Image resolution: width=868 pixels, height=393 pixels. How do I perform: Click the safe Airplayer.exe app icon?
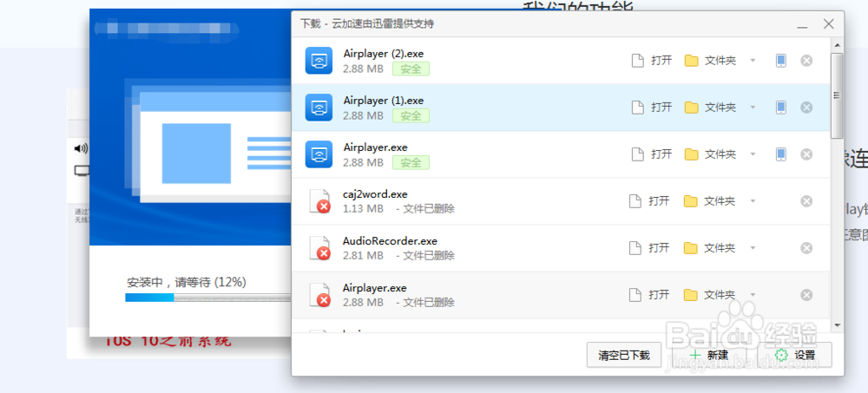click(x=319, y=154)
